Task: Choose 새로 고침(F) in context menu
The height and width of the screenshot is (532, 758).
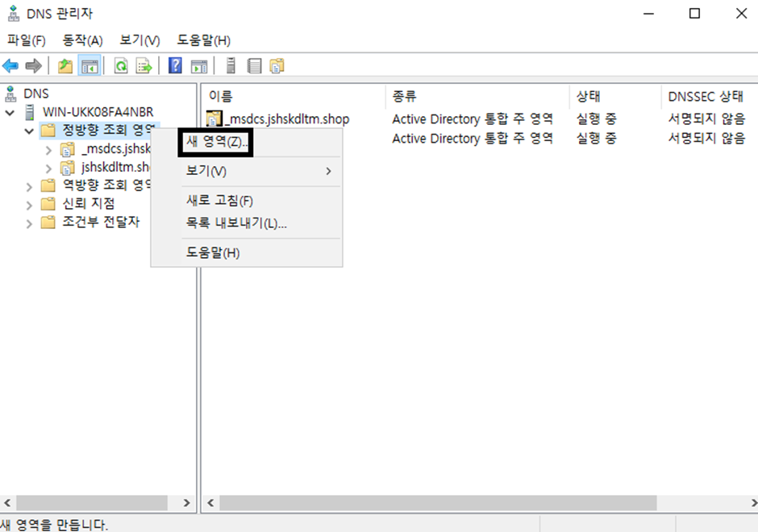Action: (219, 201)
